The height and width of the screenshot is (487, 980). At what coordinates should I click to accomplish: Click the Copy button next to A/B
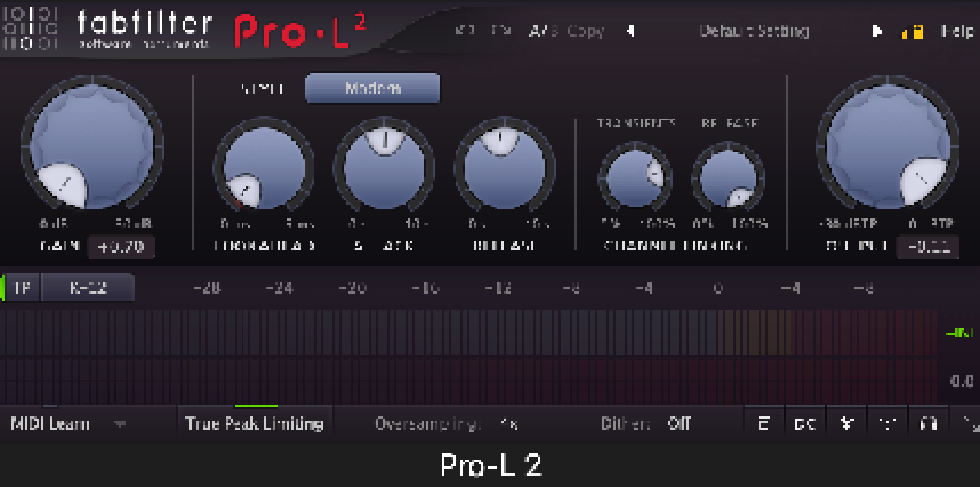585,31
